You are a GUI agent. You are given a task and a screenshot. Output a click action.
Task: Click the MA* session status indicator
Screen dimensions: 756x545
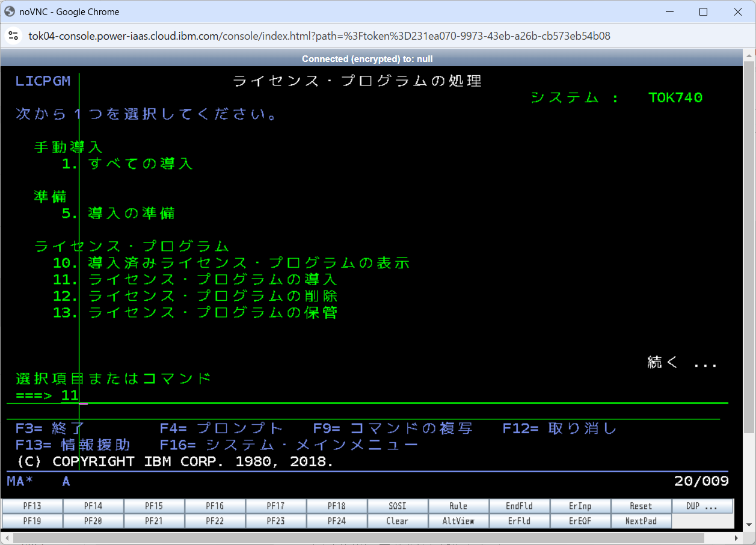[x=20, y=481]
